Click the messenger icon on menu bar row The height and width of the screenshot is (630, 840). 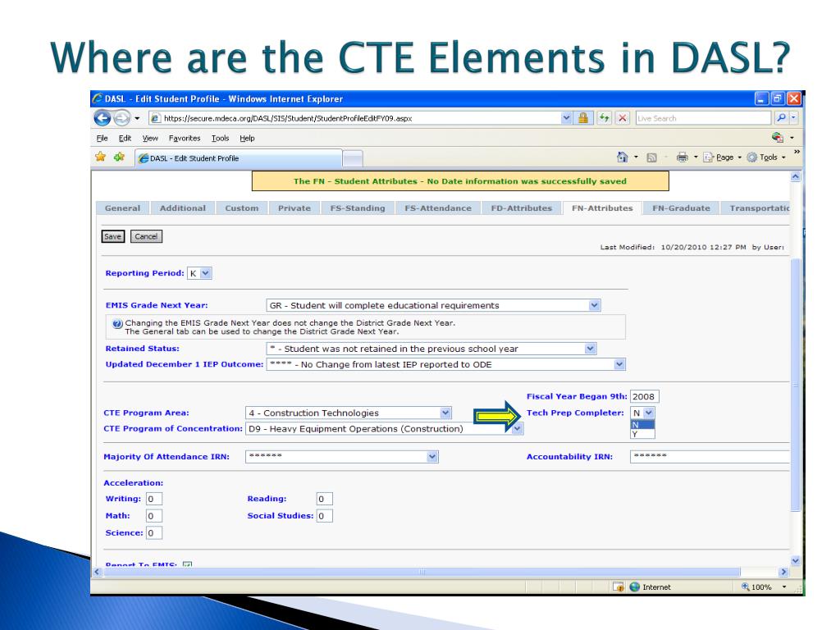778,138
